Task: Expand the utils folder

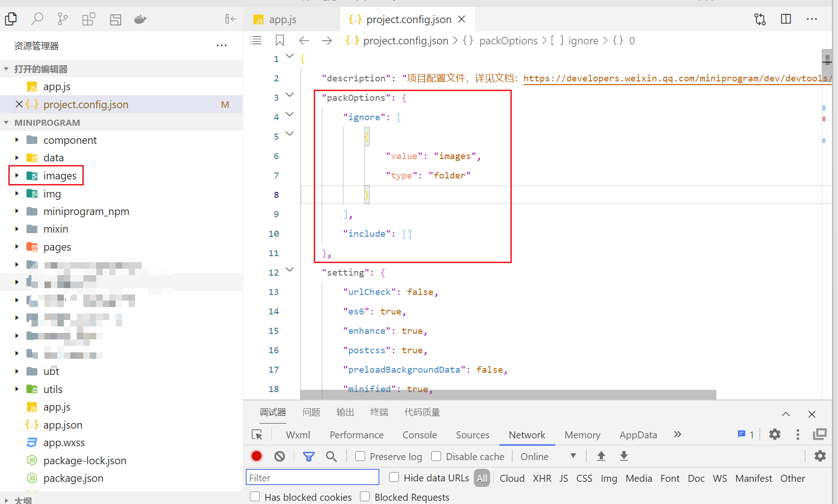Action: [17, 389]
